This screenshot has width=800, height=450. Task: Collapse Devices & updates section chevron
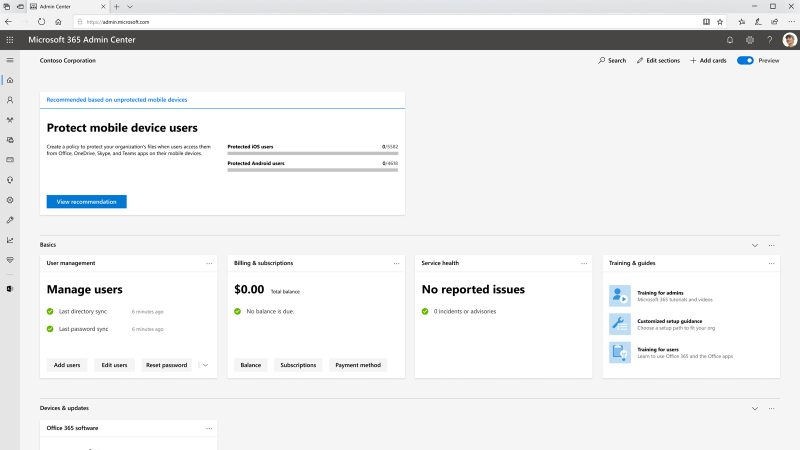tap(755, 409)
